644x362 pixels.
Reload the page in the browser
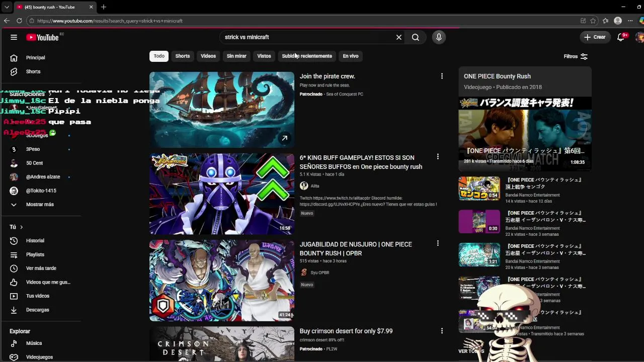19,21
